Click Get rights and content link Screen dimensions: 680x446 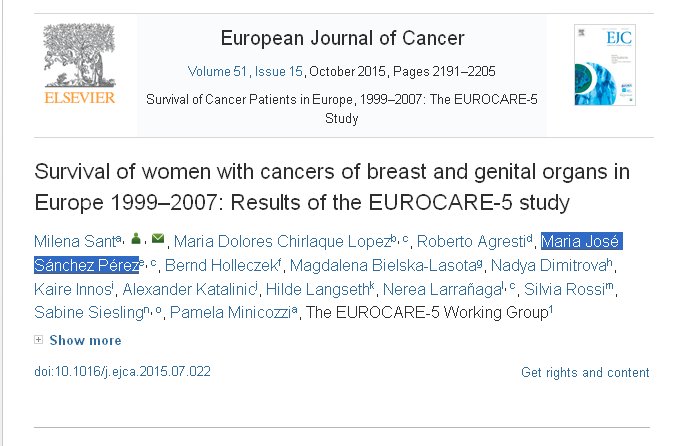585,373
